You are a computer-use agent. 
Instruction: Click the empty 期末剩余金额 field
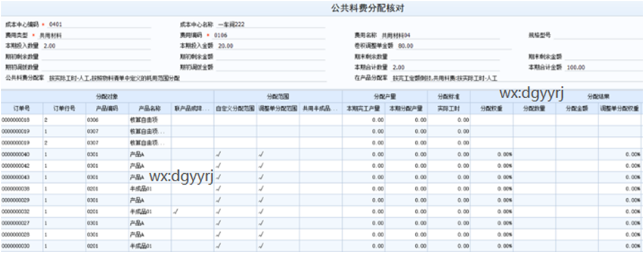coord(602,56)
